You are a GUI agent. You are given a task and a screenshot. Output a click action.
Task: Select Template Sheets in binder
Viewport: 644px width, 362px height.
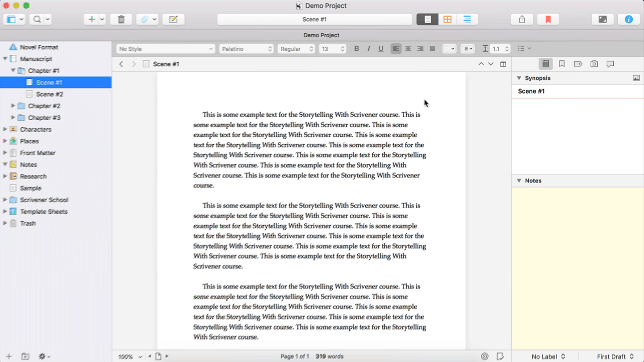pos(44,212)
